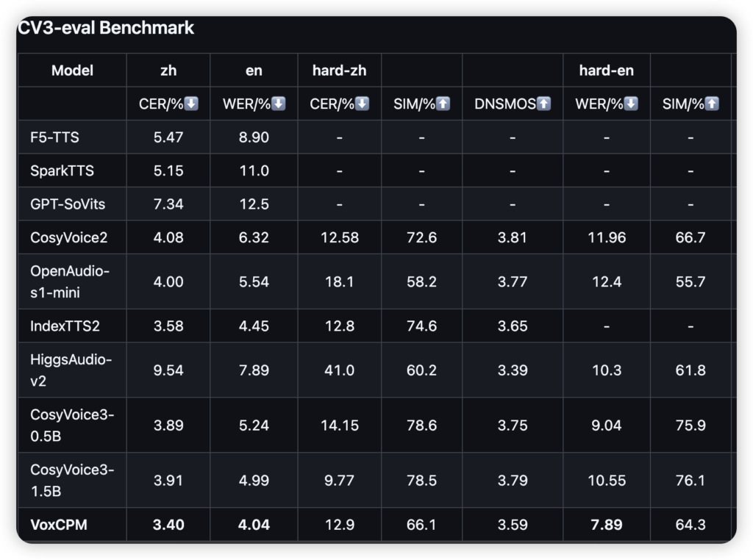The image size is (753, 560).
Task: Select the "HiggsAudio-v2" model name
Action: [x=71, y=370]
